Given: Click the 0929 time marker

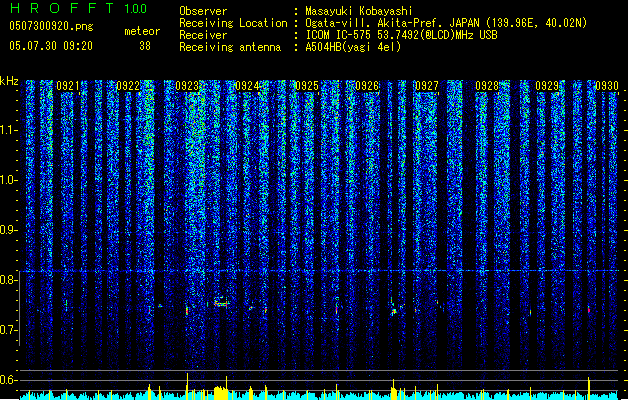Looking at the screenshot, I should 547,86.
